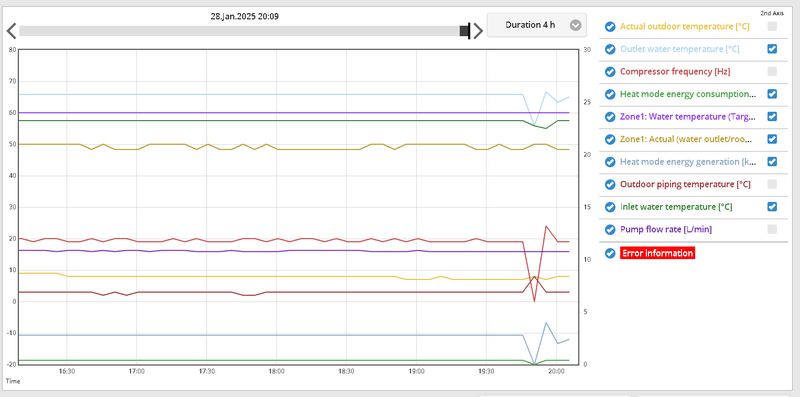Toggle Pump flow rate series visibility
The width and height of the screenshot is (800, 397).
pyautogui.click(x=610, y=229)
